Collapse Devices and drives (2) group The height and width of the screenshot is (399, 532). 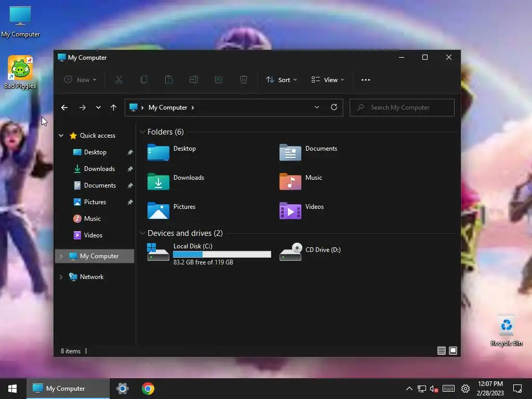142,233
